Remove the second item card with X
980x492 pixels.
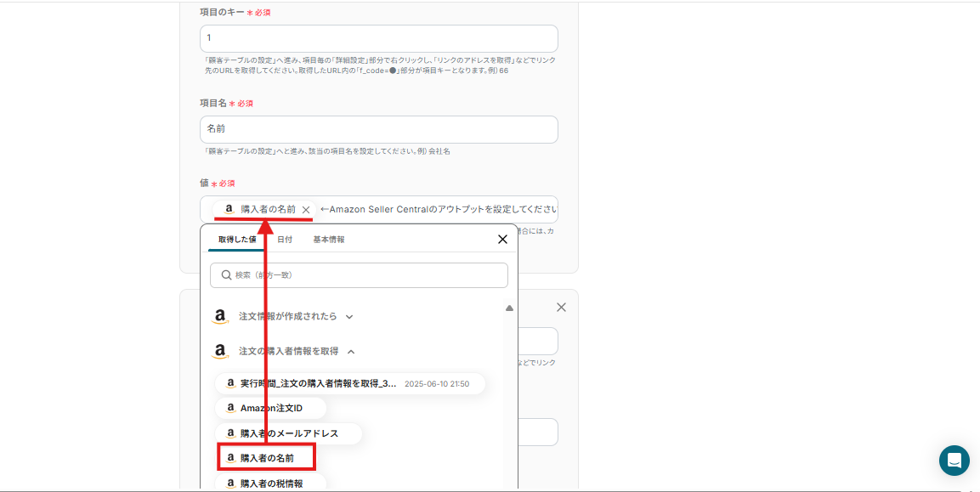561,307
